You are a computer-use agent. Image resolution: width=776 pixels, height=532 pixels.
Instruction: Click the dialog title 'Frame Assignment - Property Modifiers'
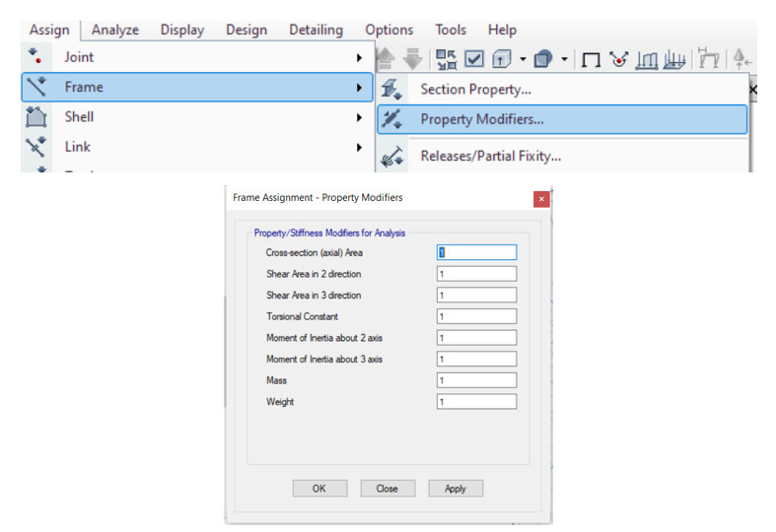click(317, 197)
